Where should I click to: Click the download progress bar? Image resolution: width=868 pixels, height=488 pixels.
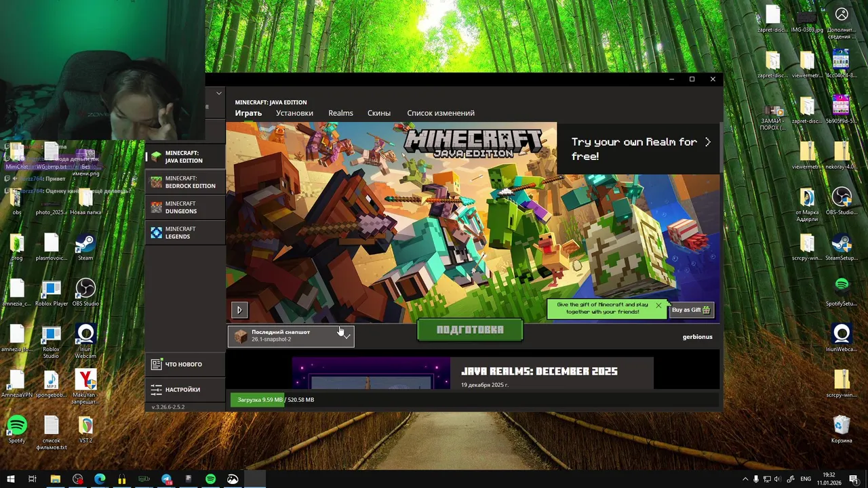point(473,400)
